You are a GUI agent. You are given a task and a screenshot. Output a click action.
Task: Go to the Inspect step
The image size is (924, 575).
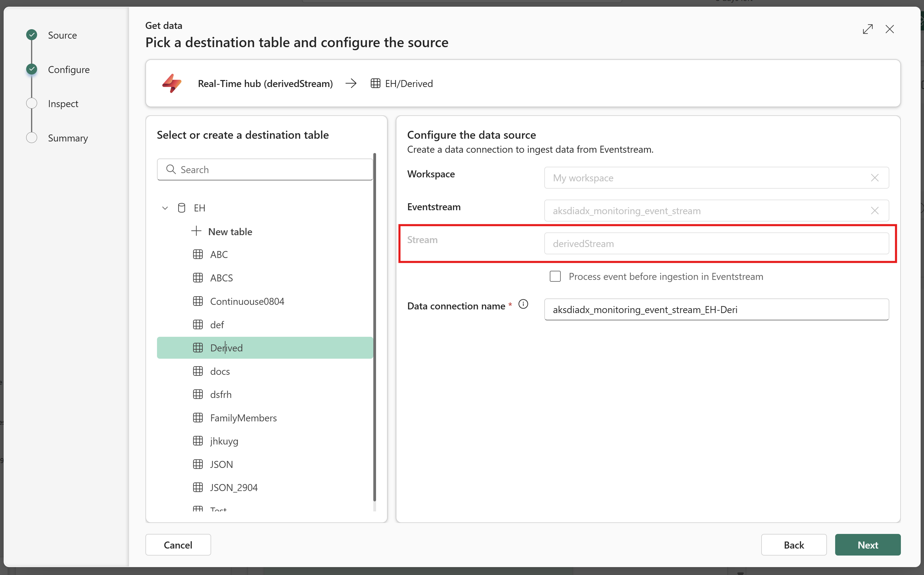coord(63,104)
